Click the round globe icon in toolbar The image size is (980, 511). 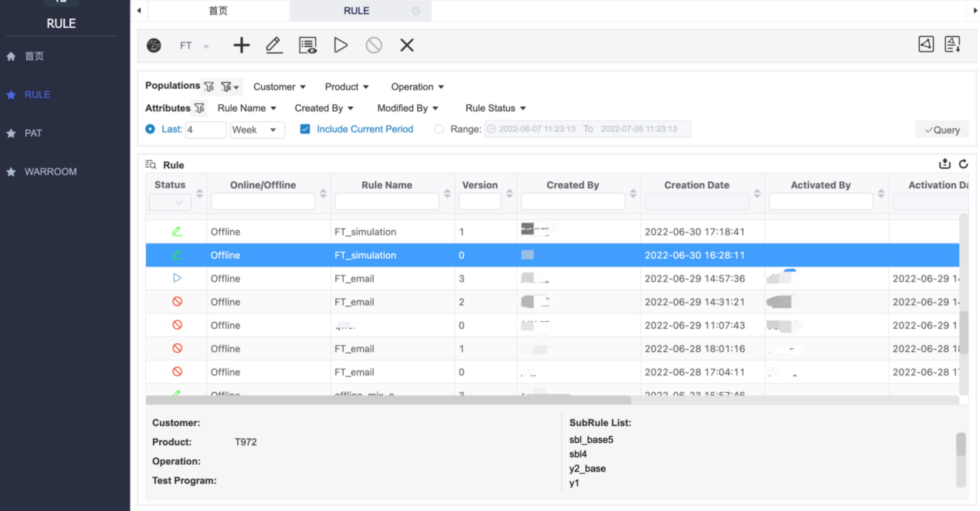click(x=154, y=45)
